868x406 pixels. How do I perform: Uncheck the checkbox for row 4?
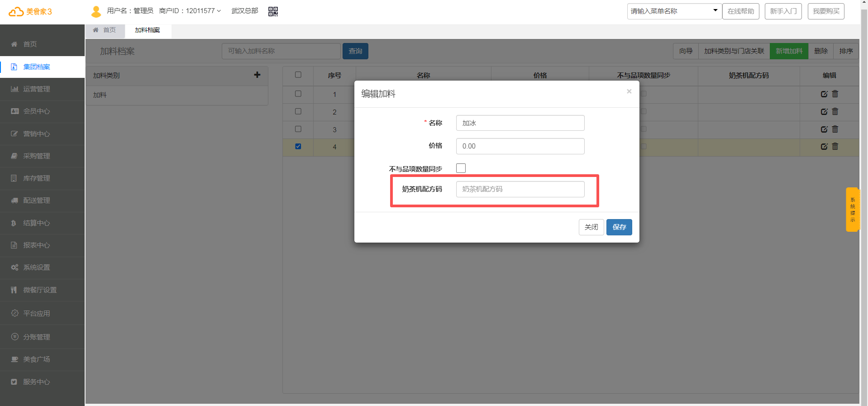click(298, 146)
